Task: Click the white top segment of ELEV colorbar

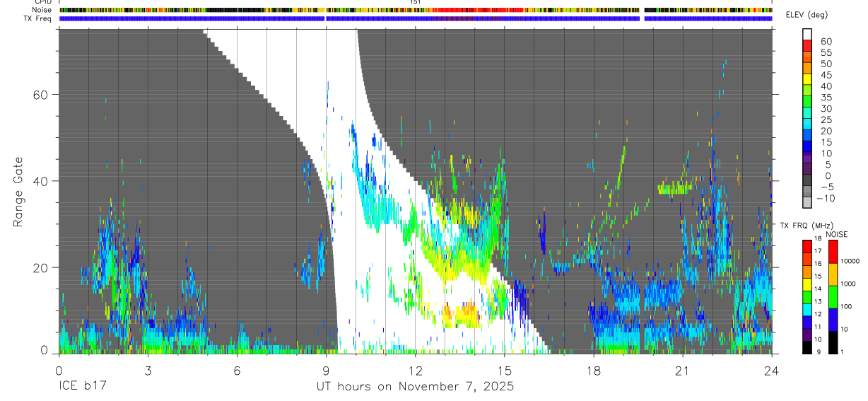Action: tap(807, 35)
